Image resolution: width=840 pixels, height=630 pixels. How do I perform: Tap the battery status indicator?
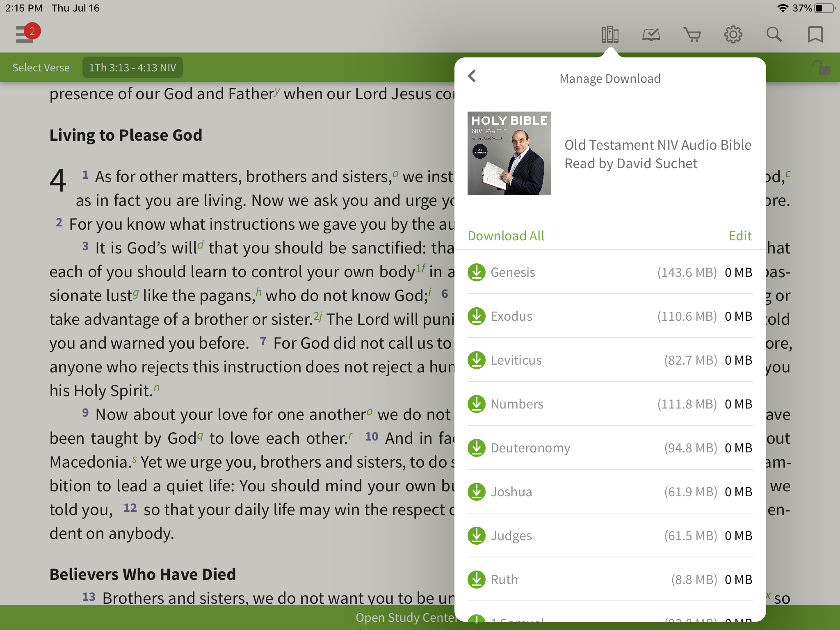point(825,8)
